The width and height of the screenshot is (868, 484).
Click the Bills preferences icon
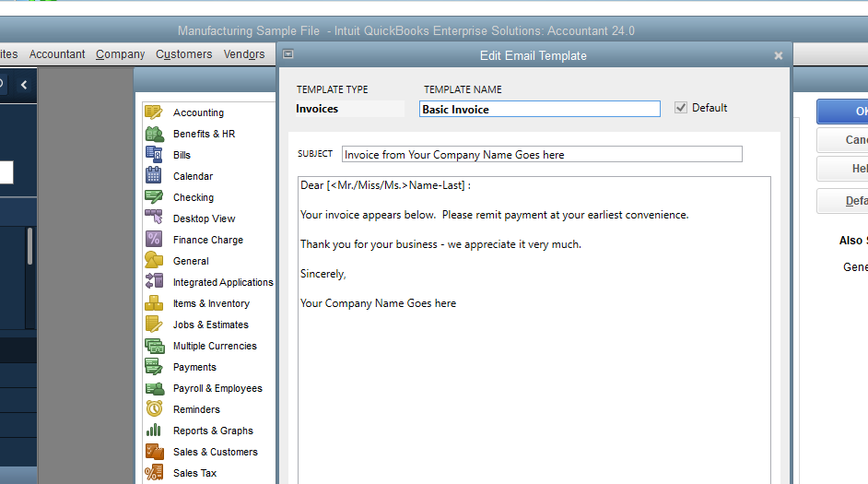[154, 155]
